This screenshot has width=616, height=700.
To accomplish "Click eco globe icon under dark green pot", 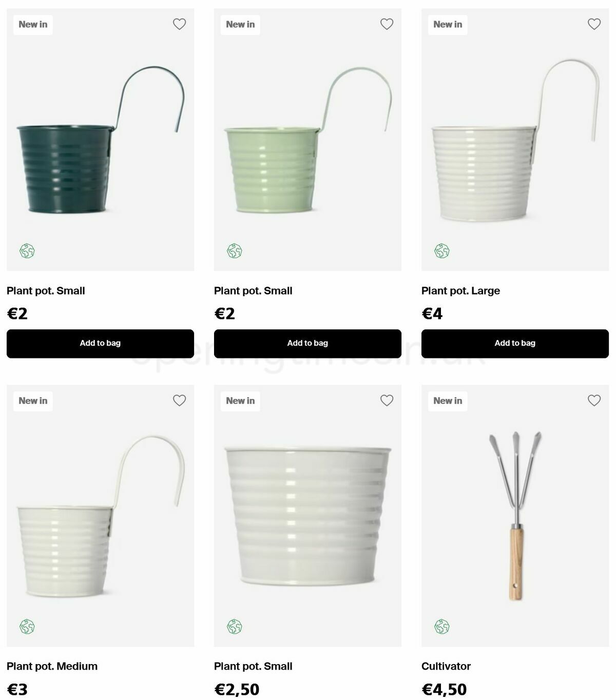I will (x=27, y=251).
